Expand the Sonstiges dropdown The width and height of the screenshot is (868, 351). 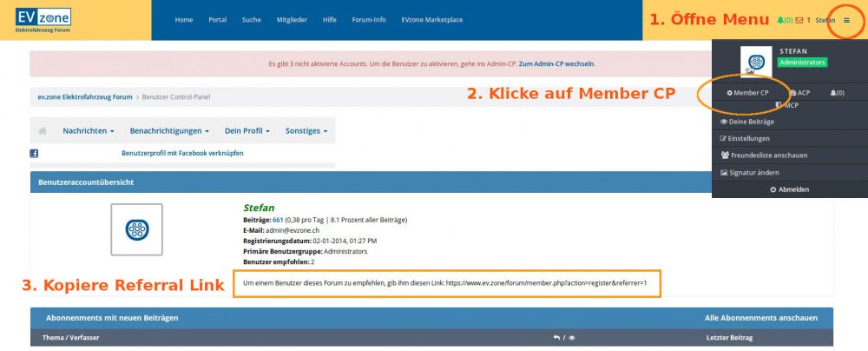pyautogui.click(x=306, y=131)
